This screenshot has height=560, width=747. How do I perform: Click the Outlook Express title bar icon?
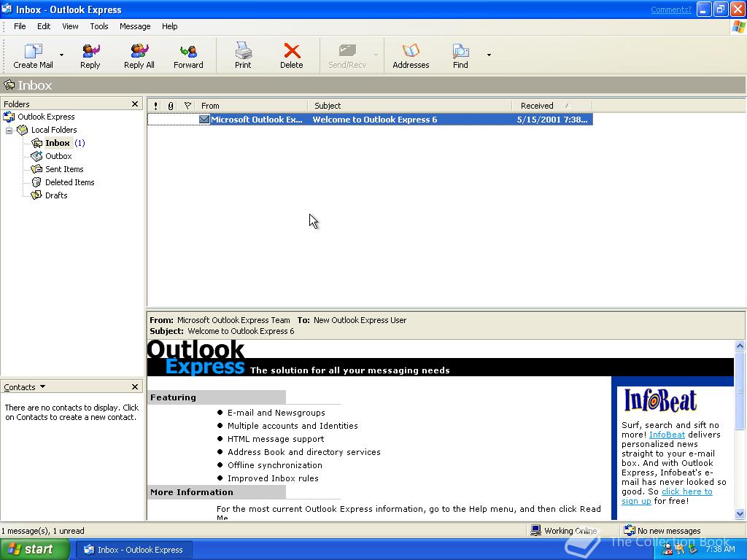tap(7, 9)
